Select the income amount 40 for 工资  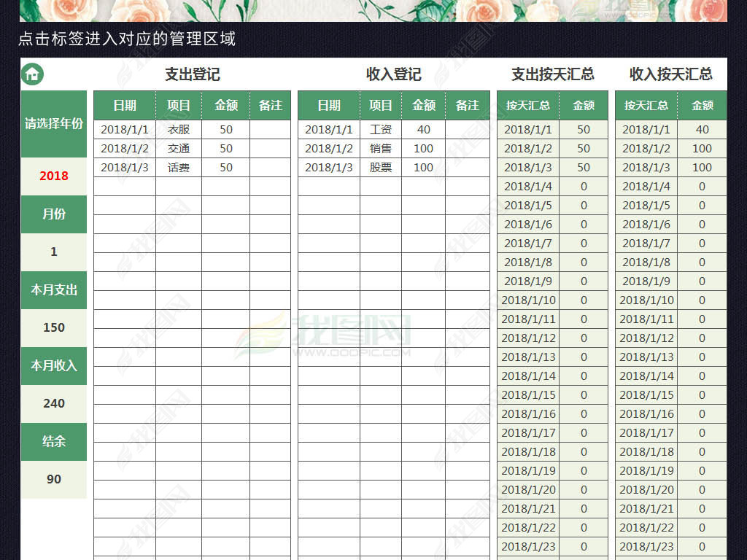pos(423,130)
